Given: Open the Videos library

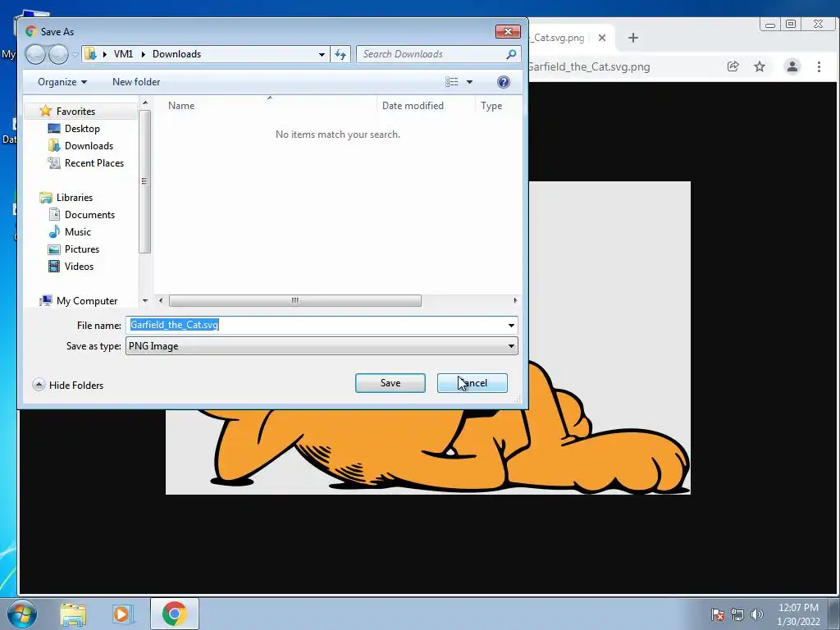Looking at the screenshot, I should coord(79,267).
